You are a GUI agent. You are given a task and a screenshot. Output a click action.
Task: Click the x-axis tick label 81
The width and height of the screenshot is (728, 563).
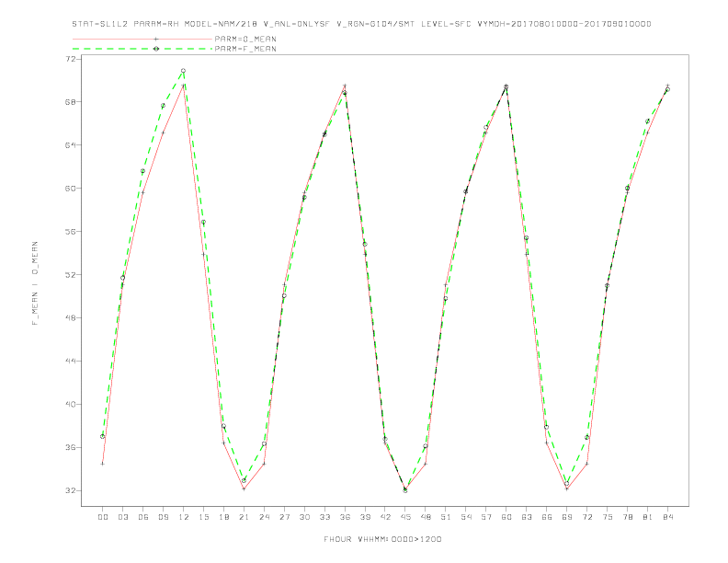[648, 517]
